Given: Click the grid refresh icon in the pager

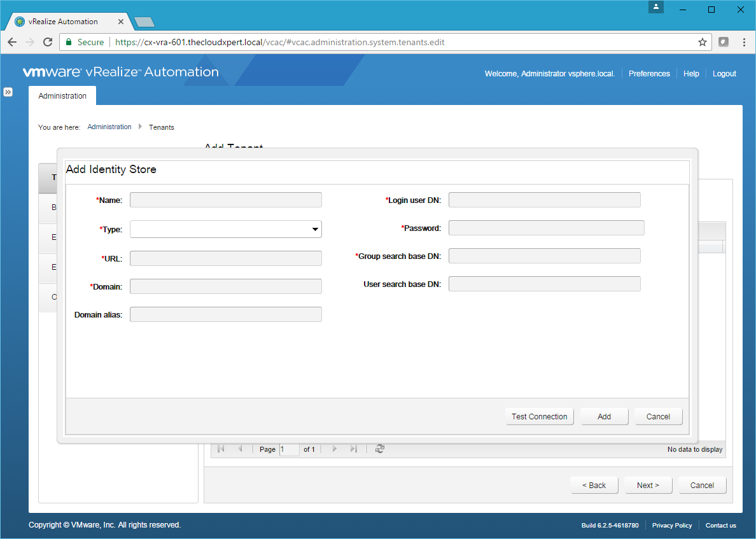Looking at the screenshot, I should 380,449.
